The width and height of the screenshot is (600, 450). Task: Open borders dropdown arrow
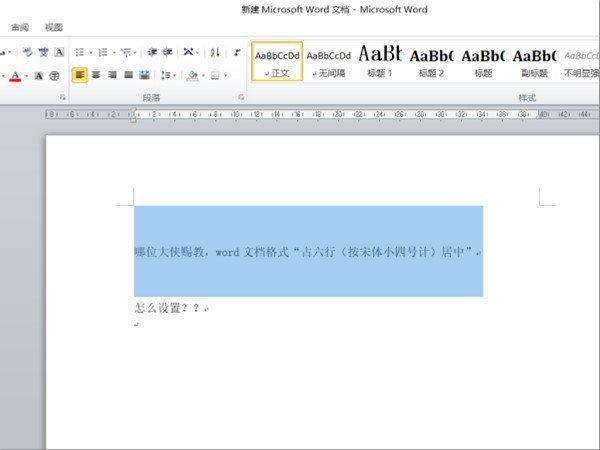(x=226, y=76)
